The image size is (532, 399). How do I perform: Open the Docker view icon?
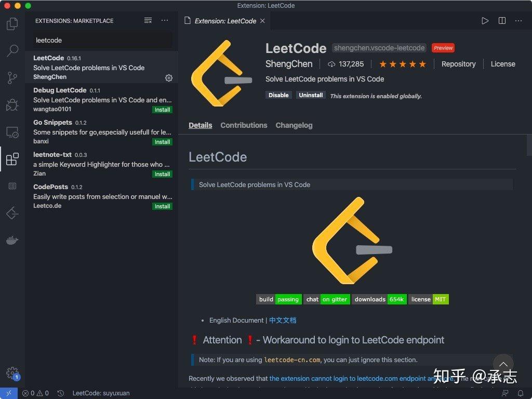pyautogui.click(x=12, y=240)
